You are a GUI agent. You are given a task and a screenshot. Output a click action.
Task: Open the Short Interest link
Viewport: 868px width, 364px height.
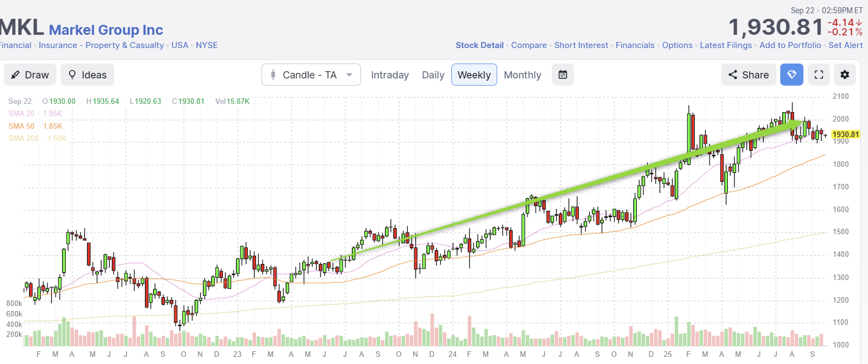(x=581, y=45)
